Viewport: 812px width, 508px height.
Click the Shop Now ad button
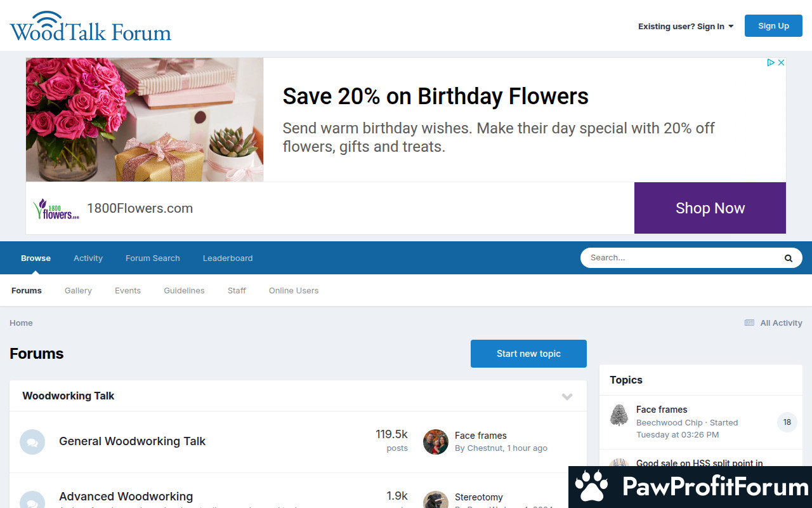(x=710, y=208)
